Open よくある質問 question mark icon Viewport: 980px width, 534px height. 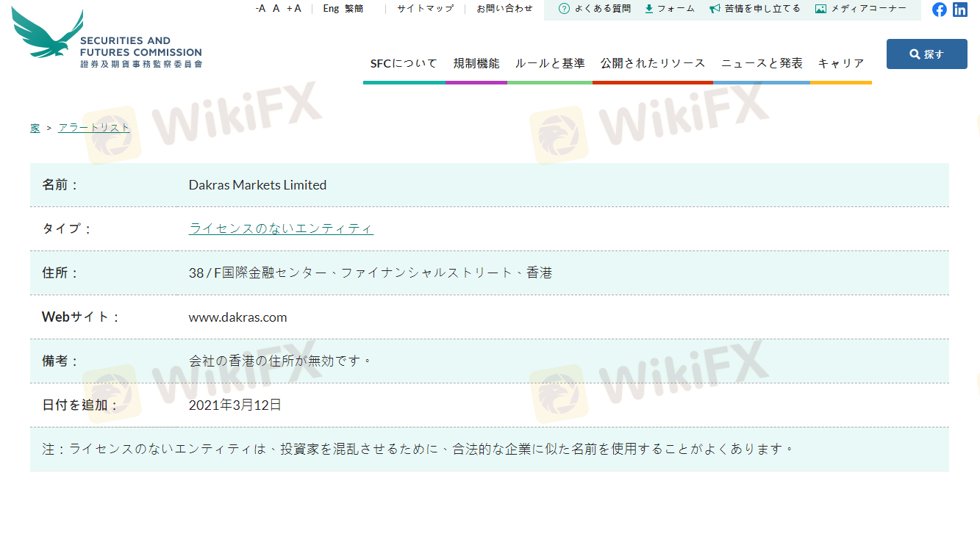coord(564,9)
